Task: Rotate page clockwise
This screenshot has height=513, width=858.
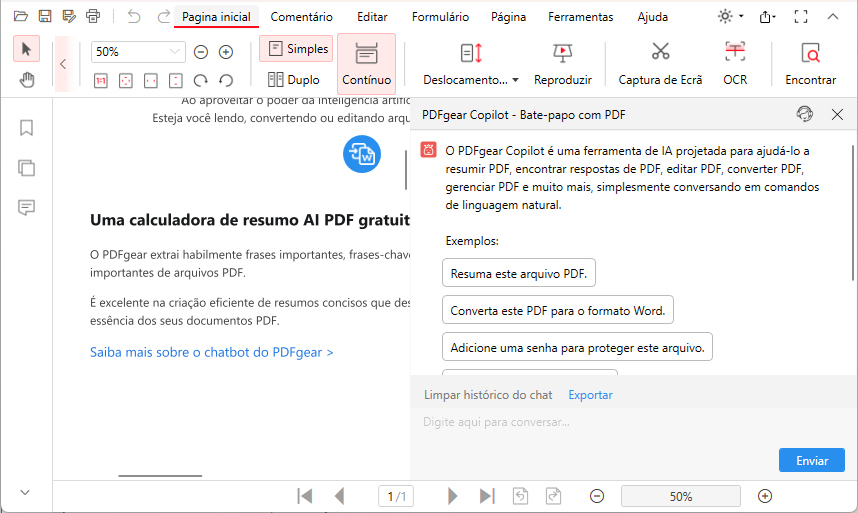Action: click(x=201, y=81)
